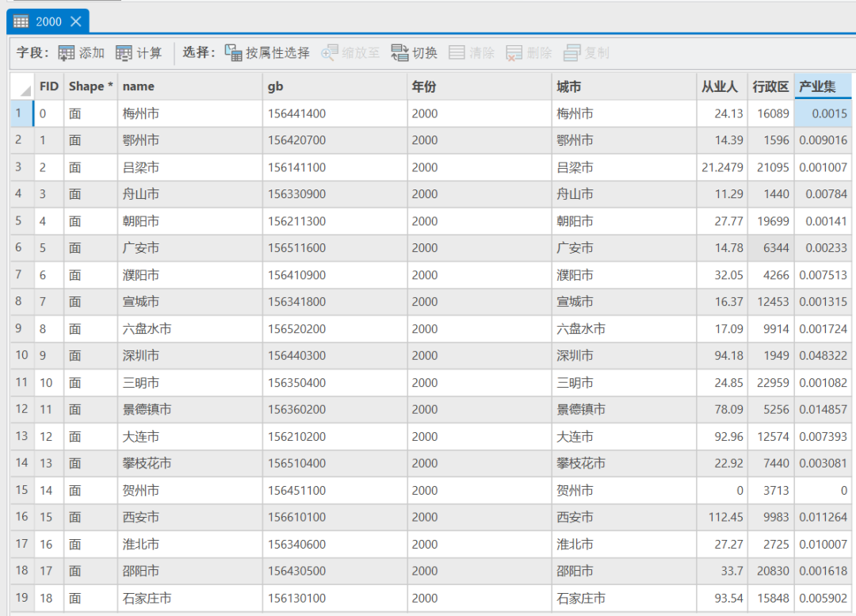The image size is (856, 616).
Task: Click the value 6344 in 广安市 row
Action: [x=771, y=248]
